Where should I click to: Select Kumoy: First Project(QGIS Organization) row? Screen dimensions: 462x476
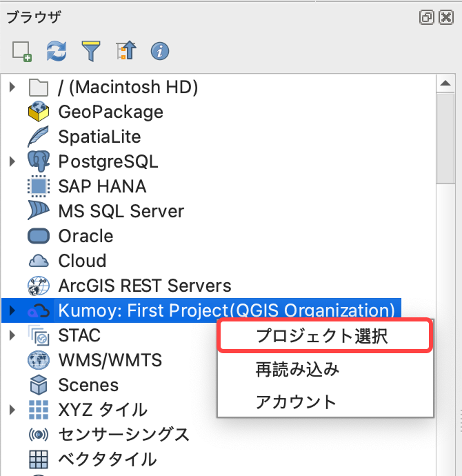coord(201,310)
